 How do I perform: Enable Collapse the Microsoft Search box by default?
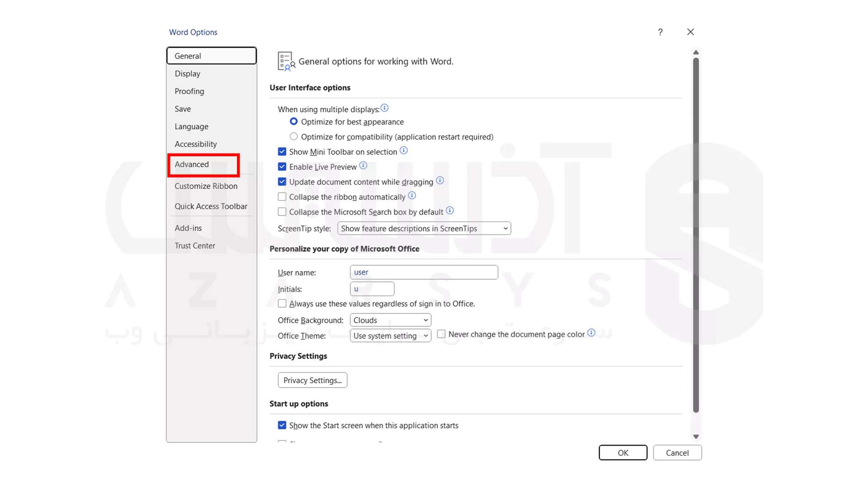282,212
